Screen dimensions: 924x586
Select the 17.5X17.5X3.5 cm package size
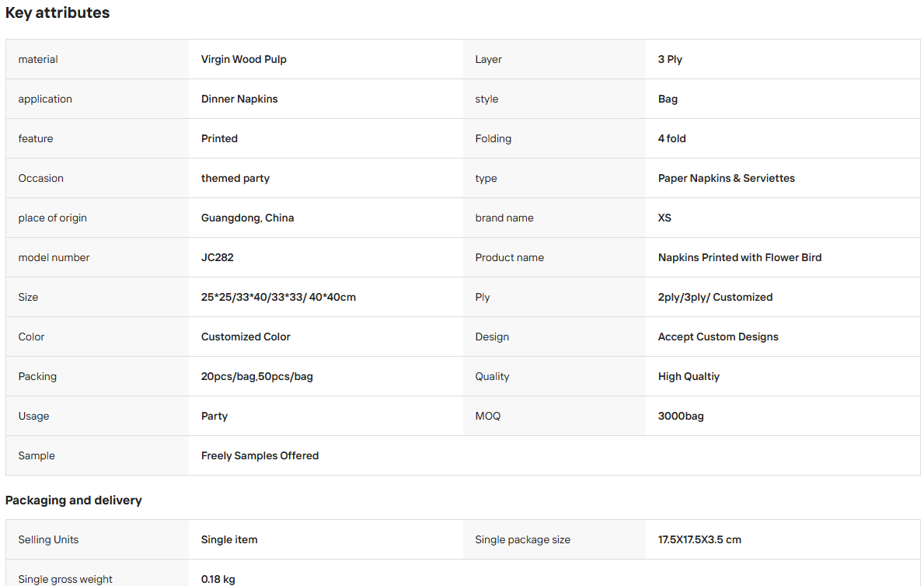[699, 539]
